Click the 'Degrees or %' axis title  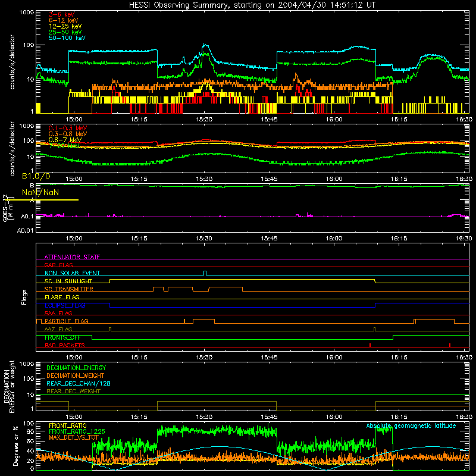point(15,446)
